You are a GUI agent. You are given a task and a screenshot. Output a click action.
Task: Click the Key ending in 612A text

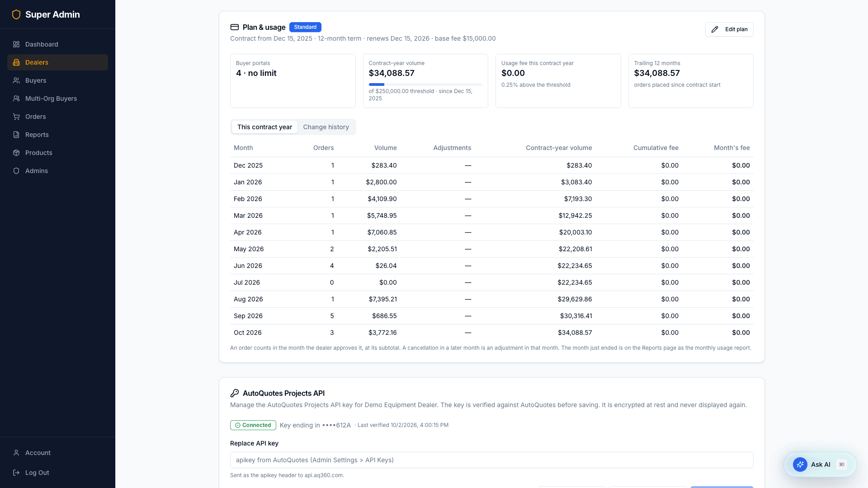(315, 425)
